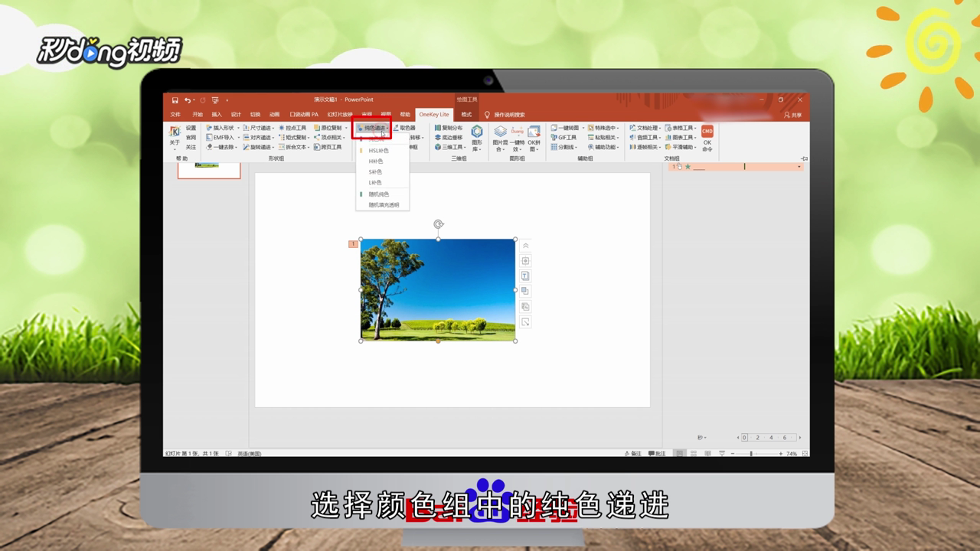Expand the 顶点相关 dropdown

point(331,137)
